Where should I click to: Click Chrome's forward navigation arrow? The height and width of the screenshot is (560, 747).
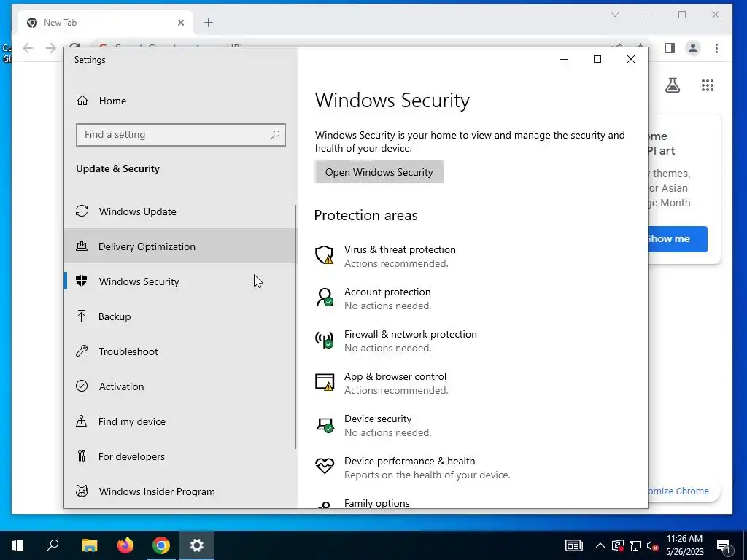[50, 48]
